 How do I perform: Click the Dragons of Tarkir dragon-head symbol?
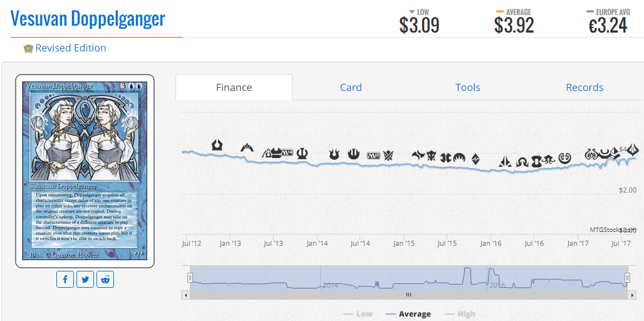(x=431, y=155)
